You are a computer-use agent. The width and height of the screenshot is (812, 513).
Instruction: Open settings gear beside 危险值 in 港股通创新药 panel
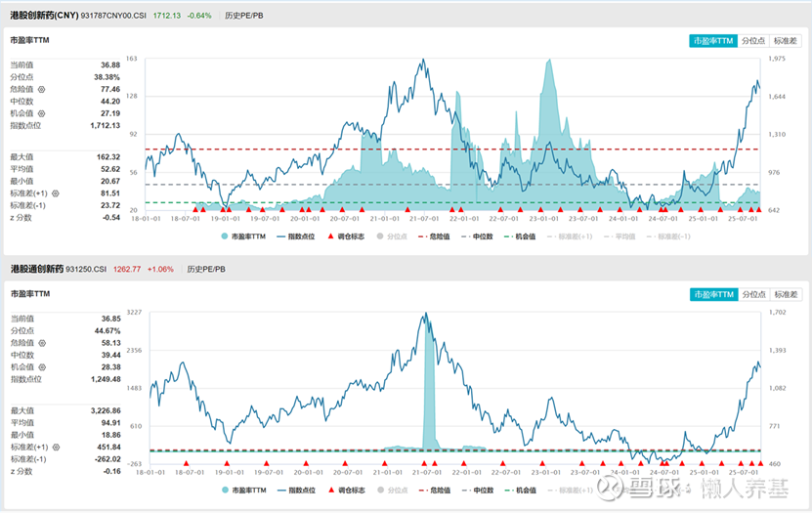click(42, 343)
